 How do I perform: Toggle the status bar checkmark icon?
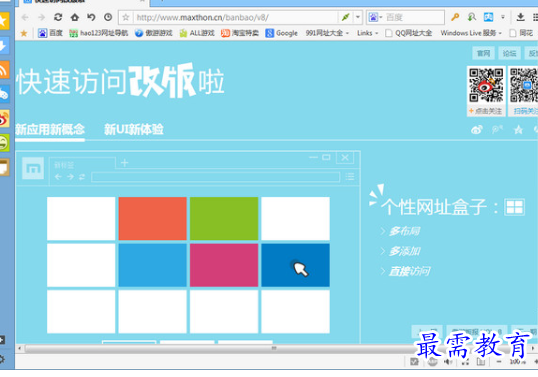coord(414,362)
